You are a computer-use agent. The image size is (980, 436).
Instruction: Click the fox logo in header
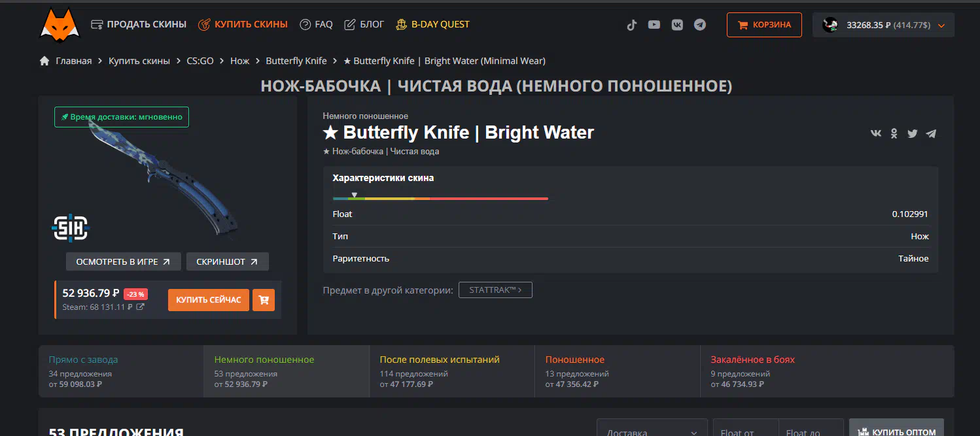point(60,24)
